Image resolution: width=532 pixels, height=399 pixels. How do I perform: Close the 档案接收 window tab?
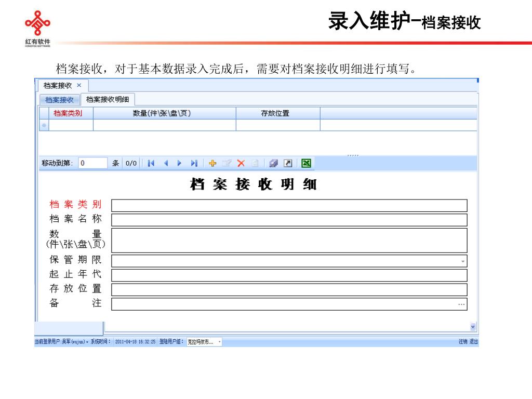tap(79, 85)
